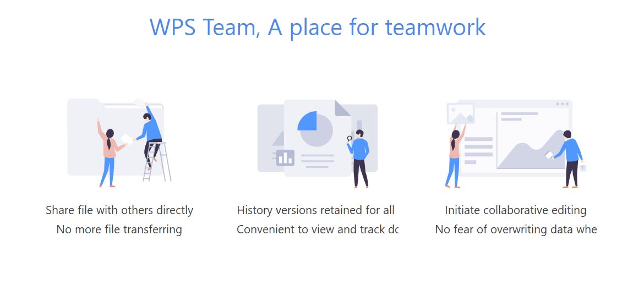The width and height of the screenshot is (644, 290).
Task: Click 'Initiate collaborative editing' text
Action: pyautogui.click(x=515, y=210)
